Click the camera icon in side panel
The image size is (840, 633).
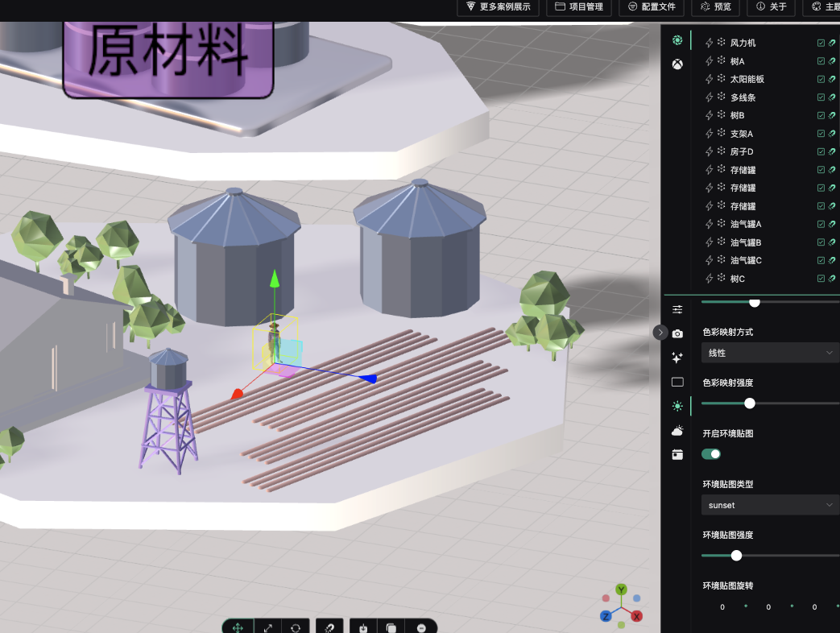point(677,333)
